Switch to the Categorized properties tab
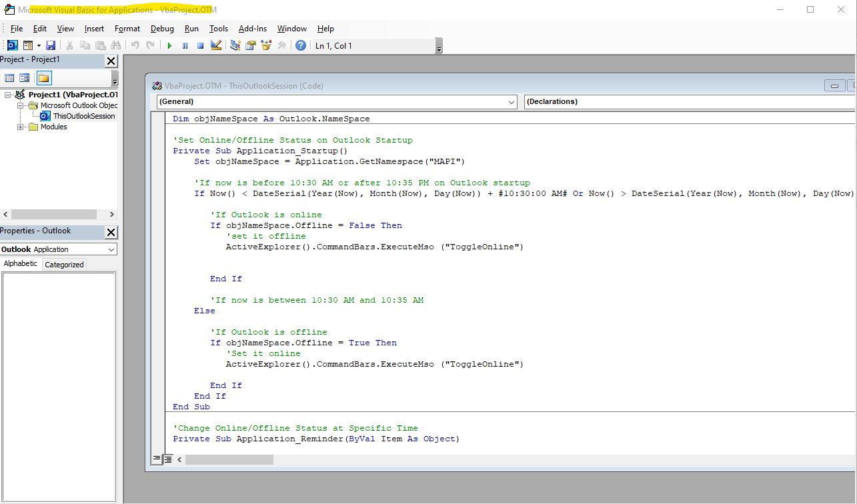This screenshot has width=857, height=504. tap(64, 264)
